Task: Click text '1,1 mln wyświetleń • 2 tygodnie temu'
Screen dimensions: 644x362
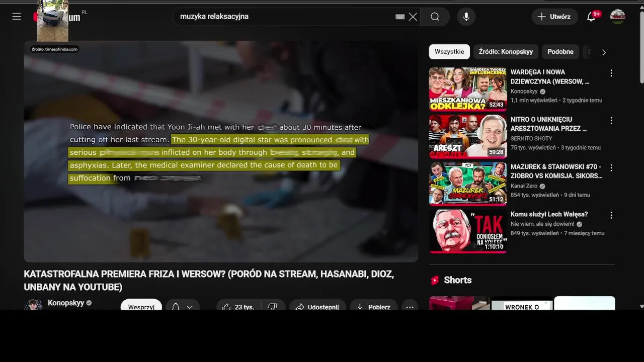Action: coord(556,100)
